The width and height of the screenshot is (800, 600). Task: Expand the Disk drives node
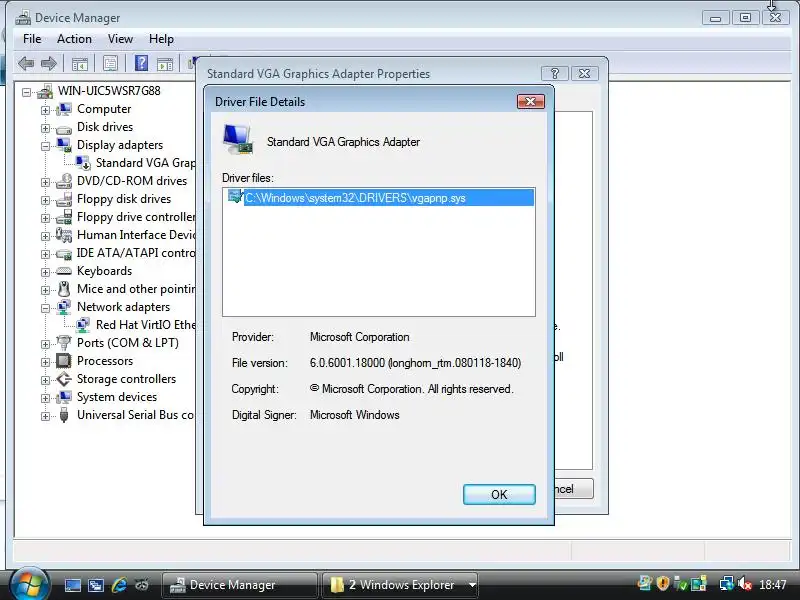click(45, 128)
